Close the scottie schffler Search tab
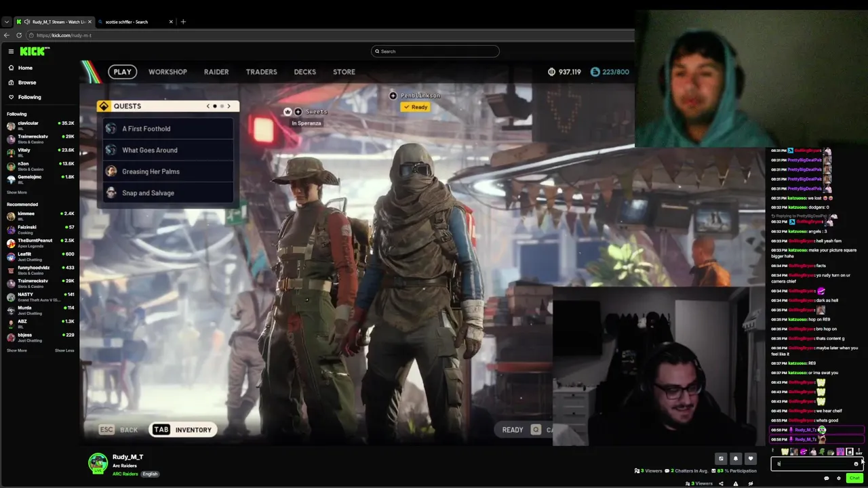 point(171,22)
